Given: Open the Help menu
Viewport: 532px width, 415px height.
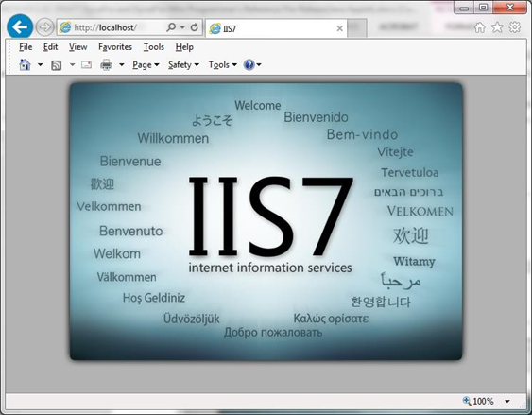Looking at the screenshot, I should [184, 47].
